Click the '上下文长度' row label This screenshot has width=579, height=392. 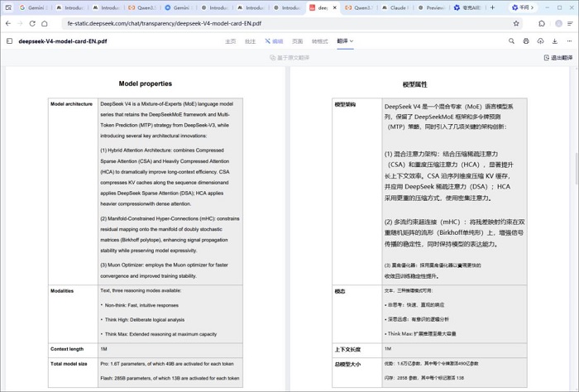tap(347, 350)
